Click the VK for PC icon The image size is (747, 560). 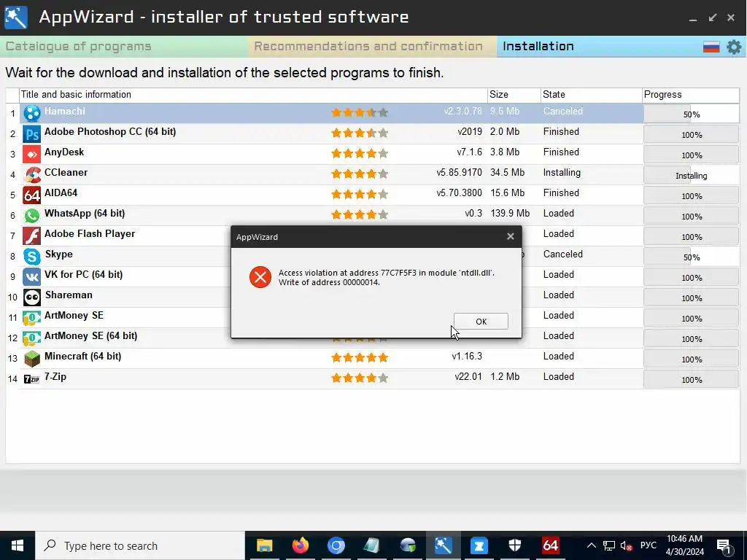[x=32, y=277]
